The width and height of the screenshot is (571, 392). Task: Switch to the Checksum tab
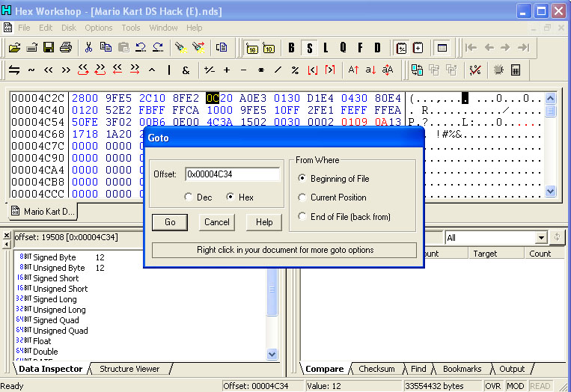[x=376, y=369]
